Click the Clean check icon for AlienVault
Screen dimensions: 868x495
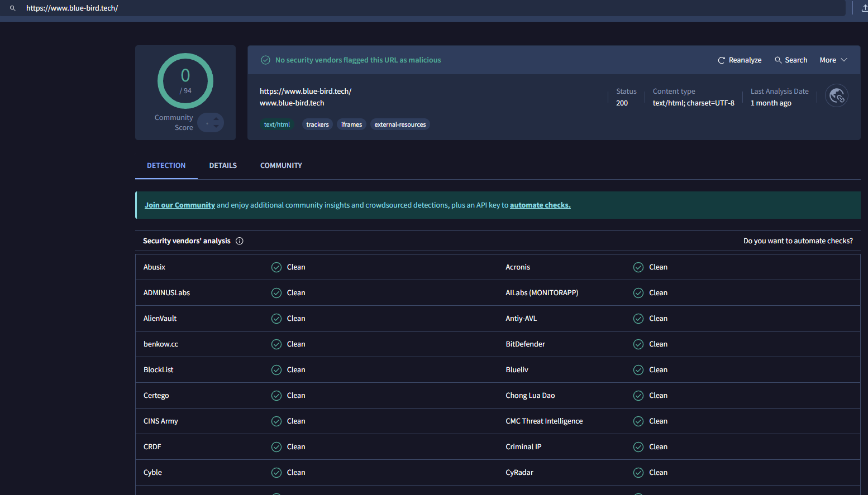[x=276, y=319]
